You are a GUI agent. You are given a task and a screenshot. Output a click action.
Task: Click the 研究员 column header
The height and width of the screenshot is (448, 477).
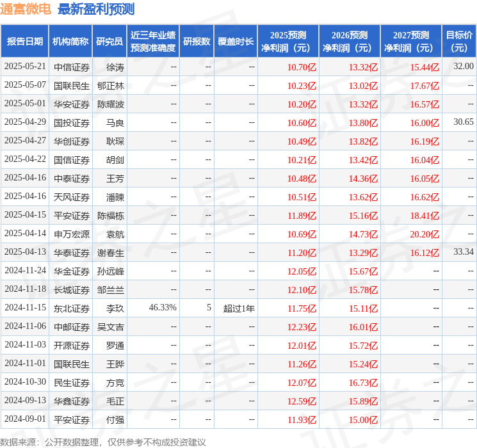click(x=109, y=42)
